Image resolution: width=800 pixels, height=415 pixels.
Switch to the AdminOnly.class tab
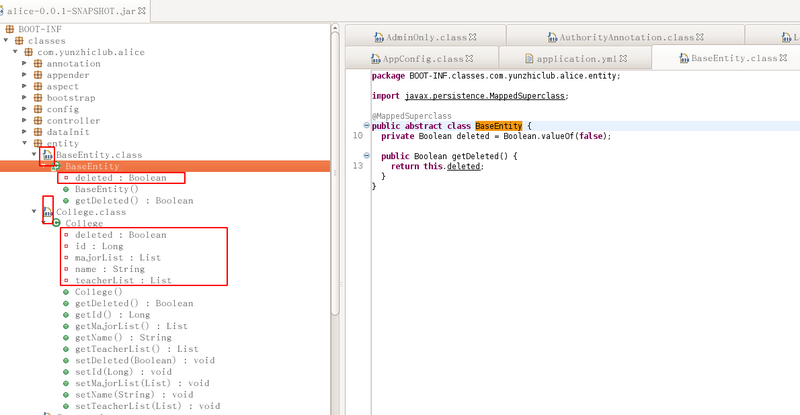[x=426, y=37]
